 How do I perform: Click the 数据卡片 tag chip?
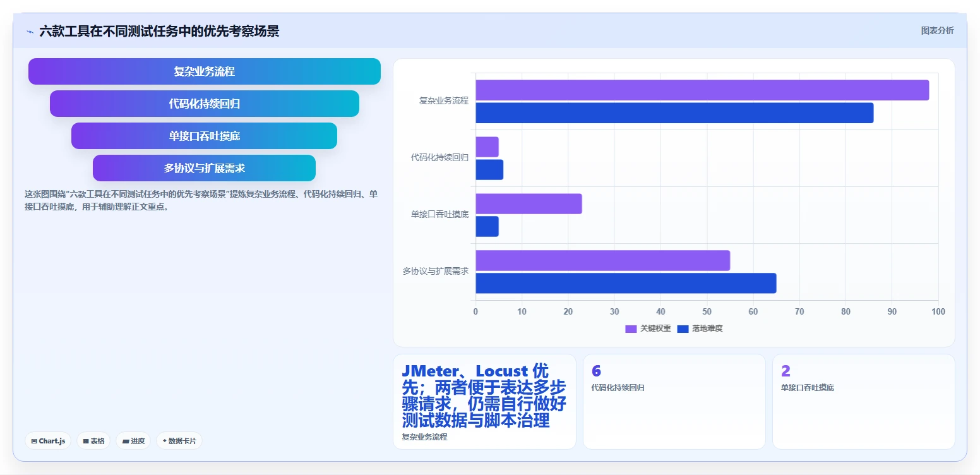point(179,441)
